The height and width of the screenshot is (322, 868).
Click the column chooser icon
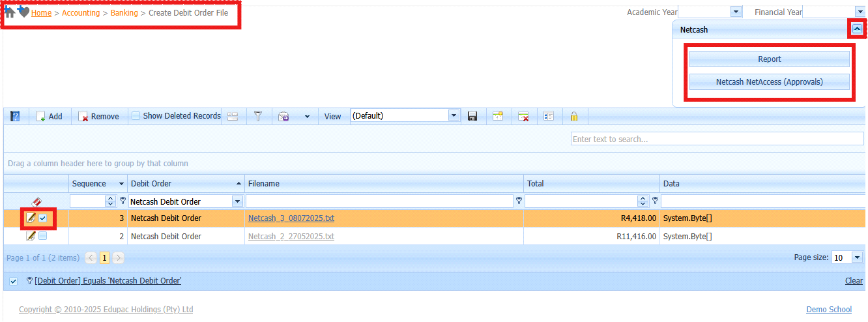point(549,116)
